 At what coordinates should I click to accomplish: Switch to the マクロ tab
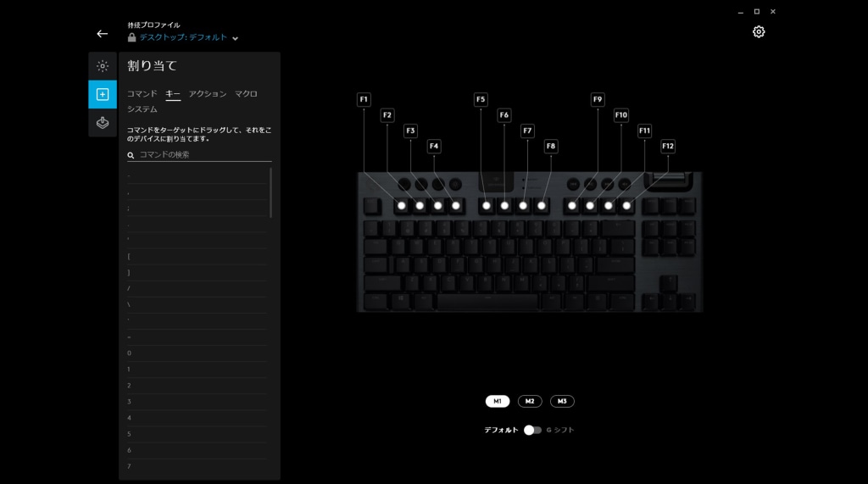[x=246, y=93]
